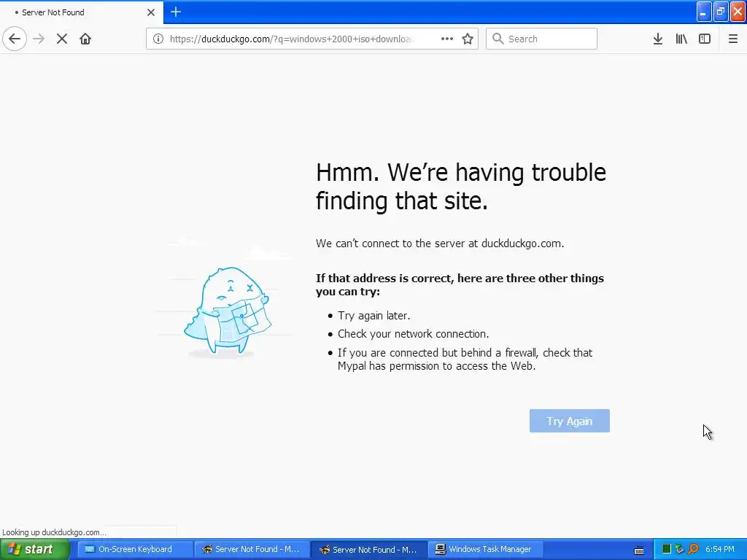Close the Server Not Found tab

point(151,12)
